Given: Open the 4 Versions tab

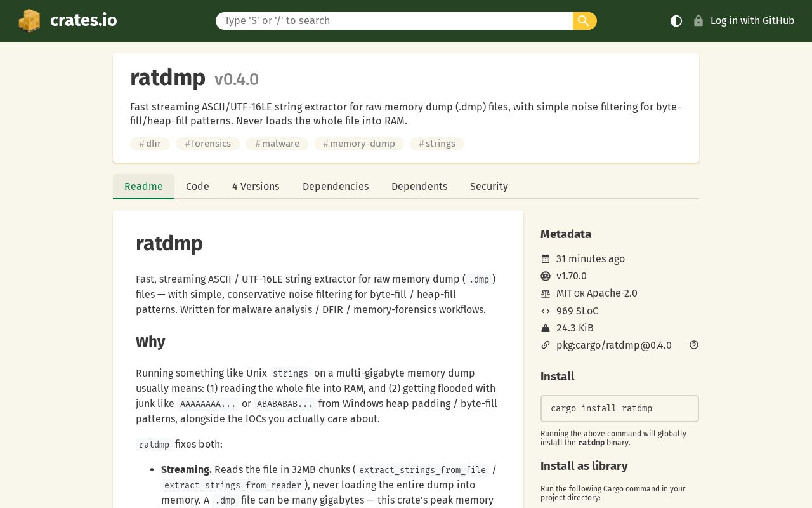Looking at the screenshot, I should (x=256, y=186).
